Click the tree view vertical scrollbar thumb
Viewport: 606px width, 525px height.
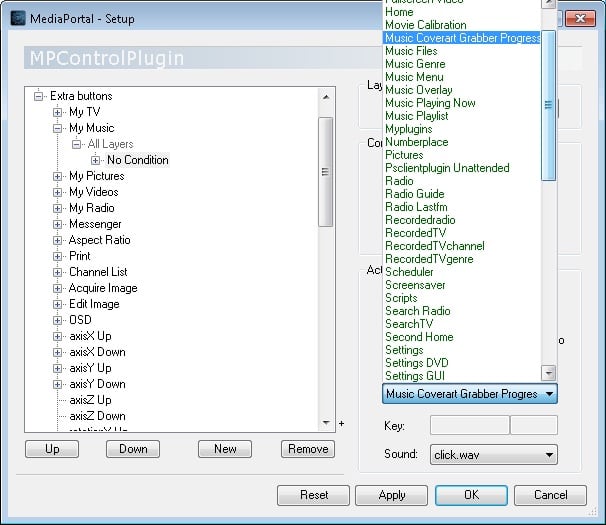click(325, 170)
